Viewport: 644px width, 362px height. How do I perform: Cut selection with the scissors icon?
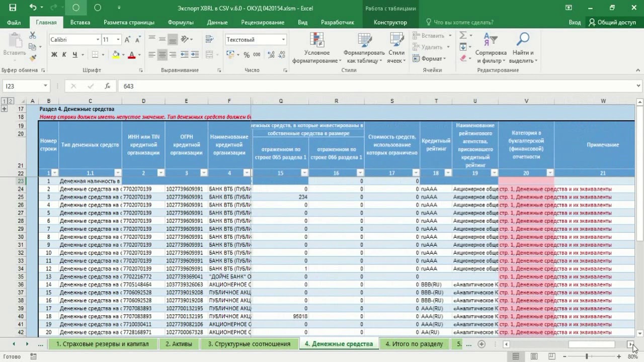[x=33, y=35]
